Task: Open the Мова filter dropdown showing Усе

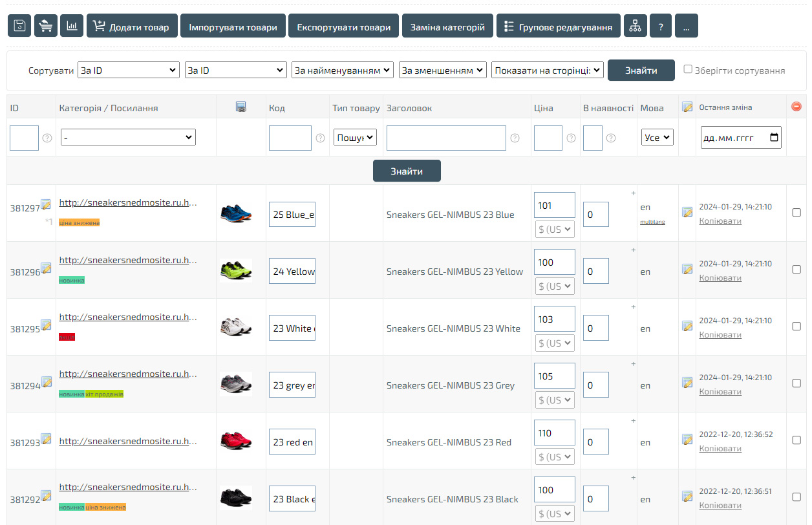Action: click(657, 138)
